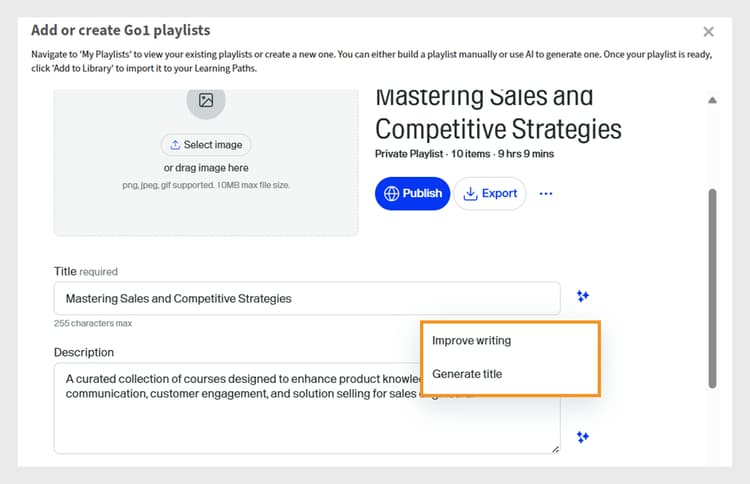Click the AI sparkle icon beside Description box

click(x=582, y=437)
